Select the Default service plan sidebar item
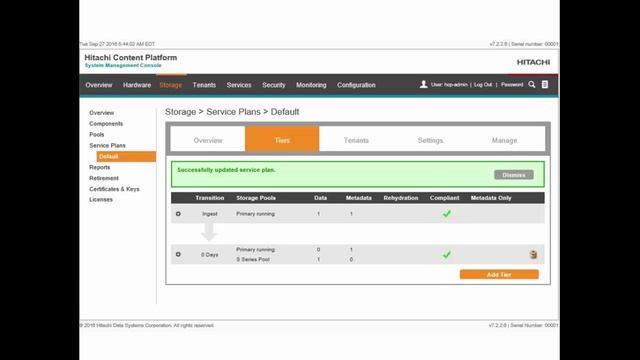 [126, 156]
